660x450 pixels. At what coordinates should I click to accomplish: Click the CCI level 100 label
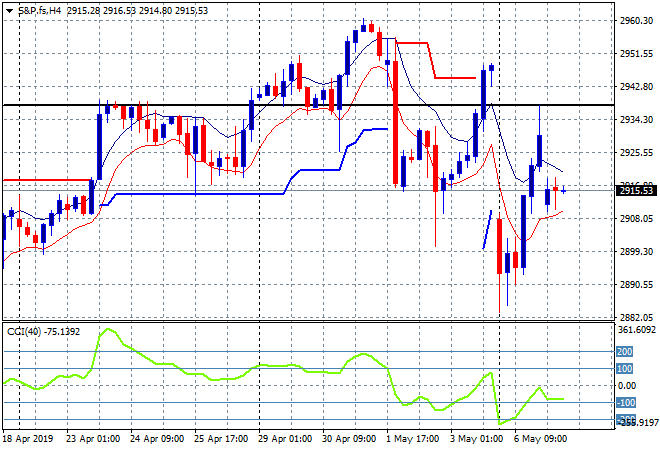coord(624,369)
